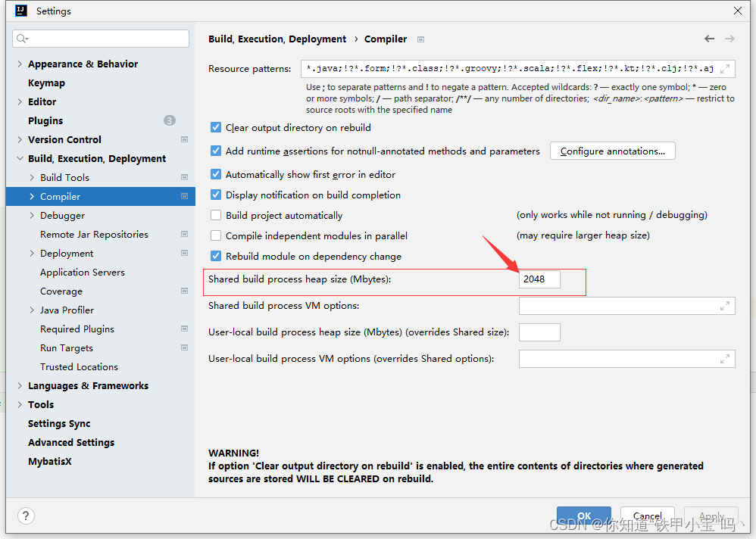Click project icon next to Required Plugins
The image size is (756, 539).
[x=184, y=329]
